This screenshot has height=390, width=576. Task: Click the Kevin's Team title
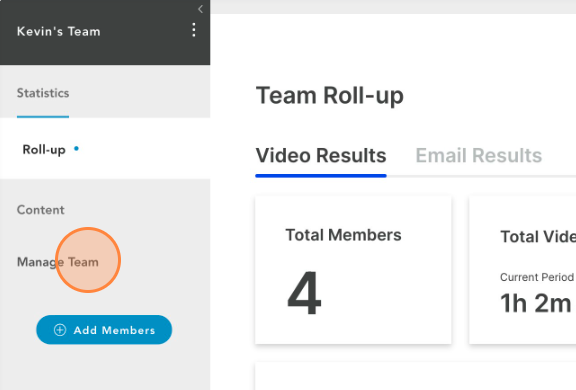(x=59, y=32)
